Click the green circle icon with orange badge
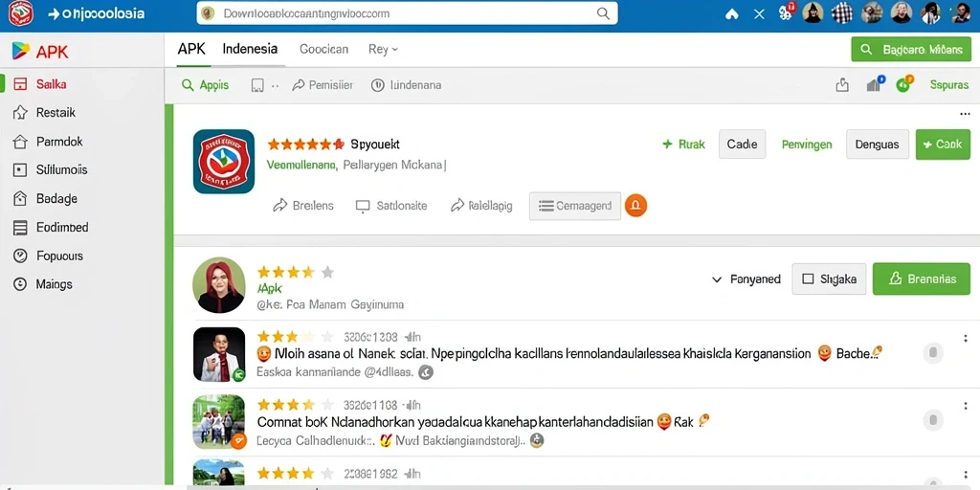 click(x=903, y=84)
